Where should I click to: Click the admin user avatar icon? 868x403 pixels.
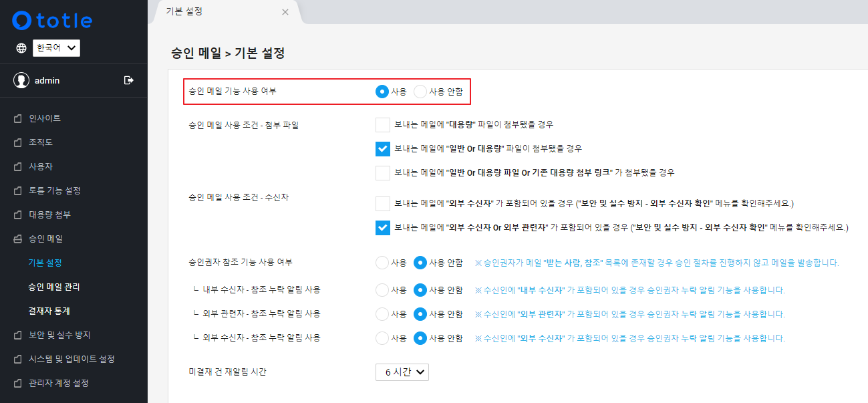pyautogui.click(x=21, y=80)
